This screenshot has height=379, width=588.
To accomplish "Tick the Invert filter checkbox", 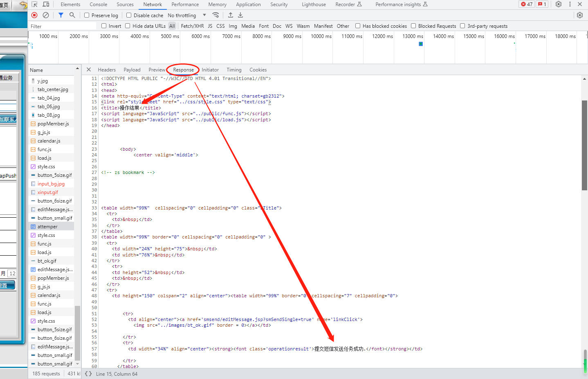I will point(104,26).
